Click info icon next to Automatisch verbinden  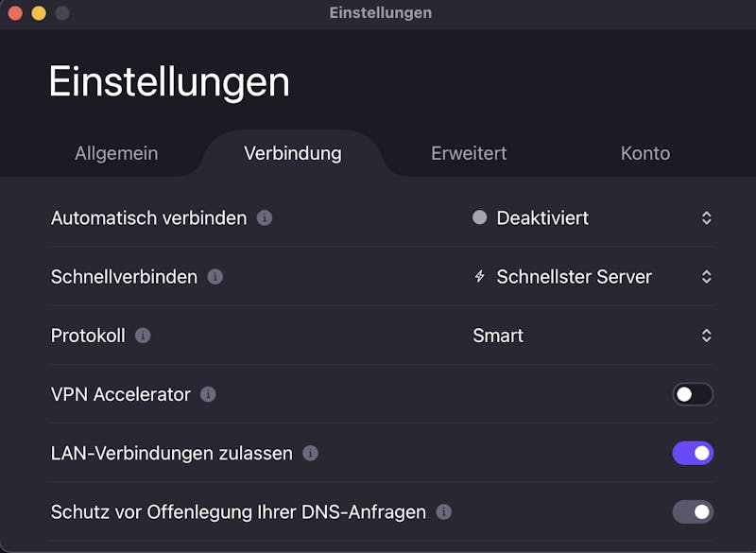point(265,218)
